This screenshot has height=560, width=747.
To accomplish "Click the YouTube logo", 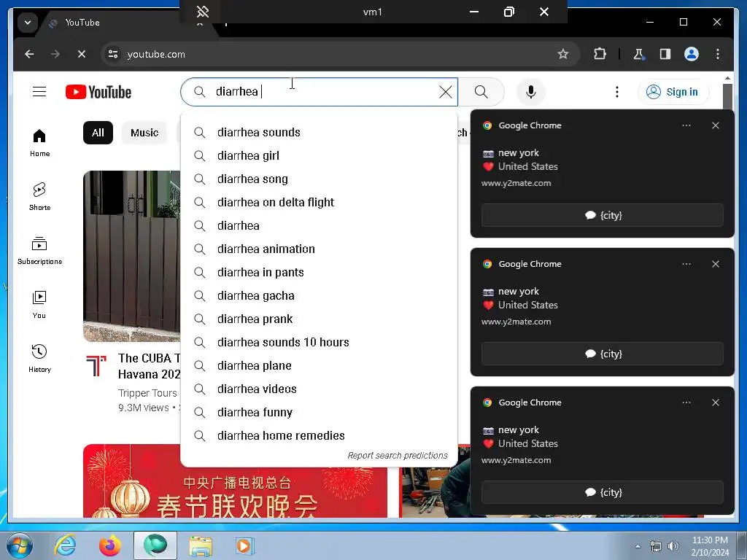I will tap(98, 92).
